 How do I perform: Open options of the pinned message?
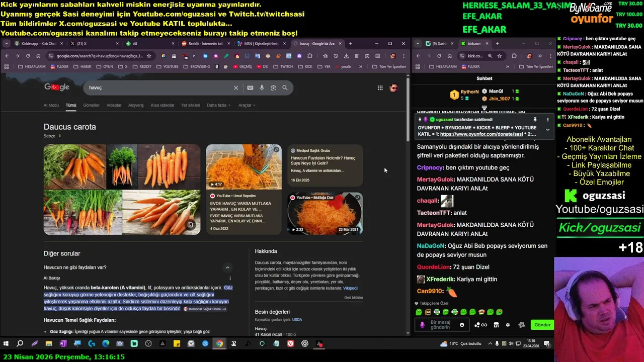pos(548,120)
